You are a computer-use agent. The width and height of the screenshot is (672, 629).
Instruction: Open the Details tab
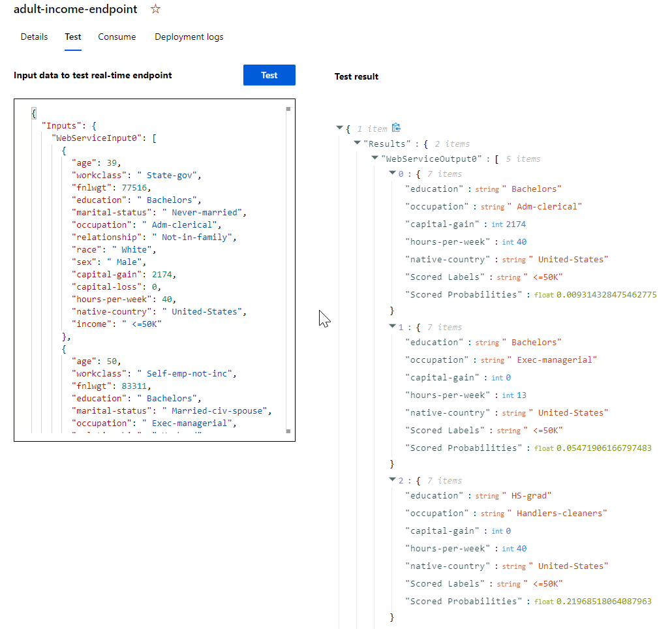pyautogui.click(x=35, y=37)
